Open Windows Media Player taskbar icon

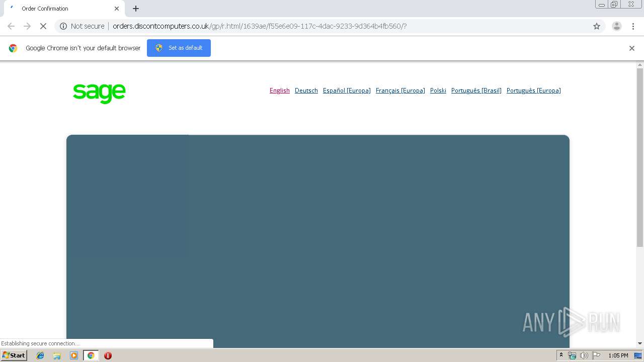(74, 355)
